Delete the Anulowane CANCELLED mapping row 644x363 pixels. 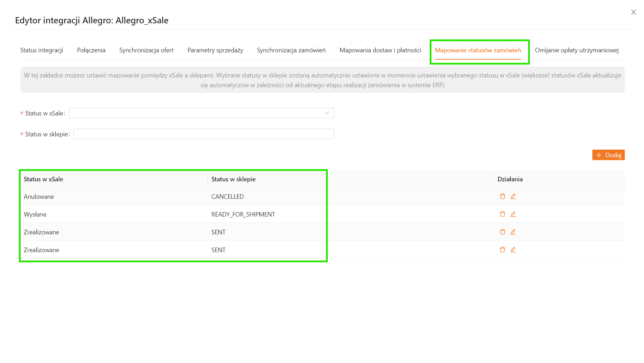coord(502,196)
